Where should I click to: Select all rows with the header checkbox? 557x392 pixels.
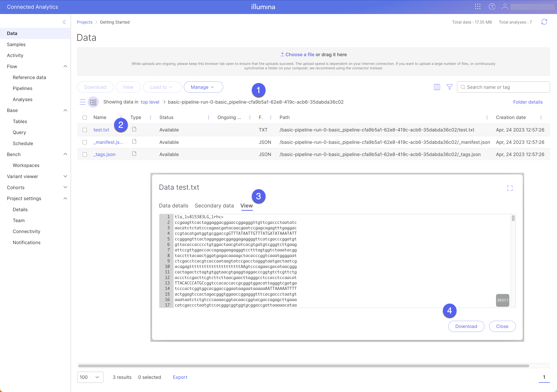[85, 118]
